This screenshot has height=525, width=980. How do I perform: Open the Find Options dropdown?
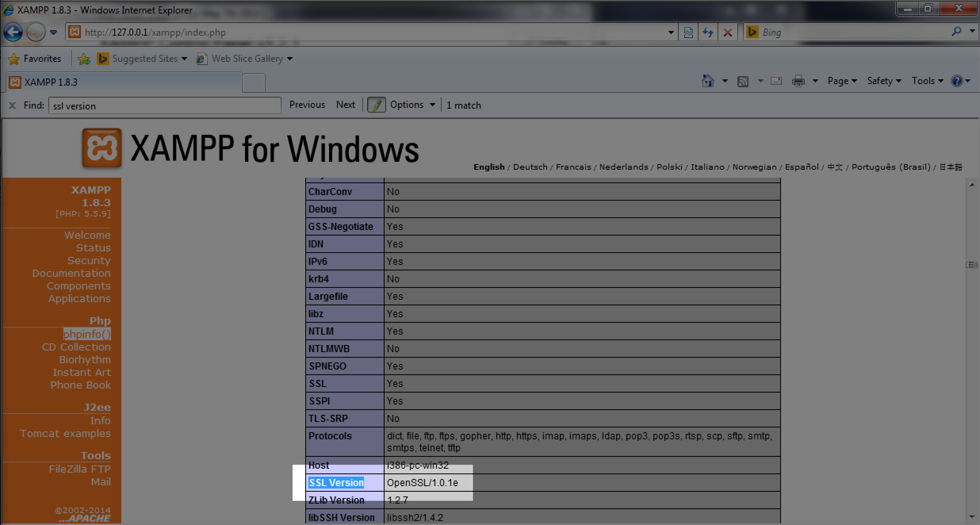point(412,105)
